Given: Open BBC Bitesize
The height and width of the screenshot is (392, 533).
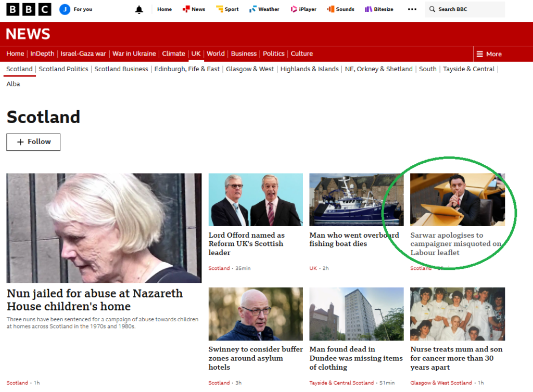Looking at the screenshot, I should tap(379, 9).
